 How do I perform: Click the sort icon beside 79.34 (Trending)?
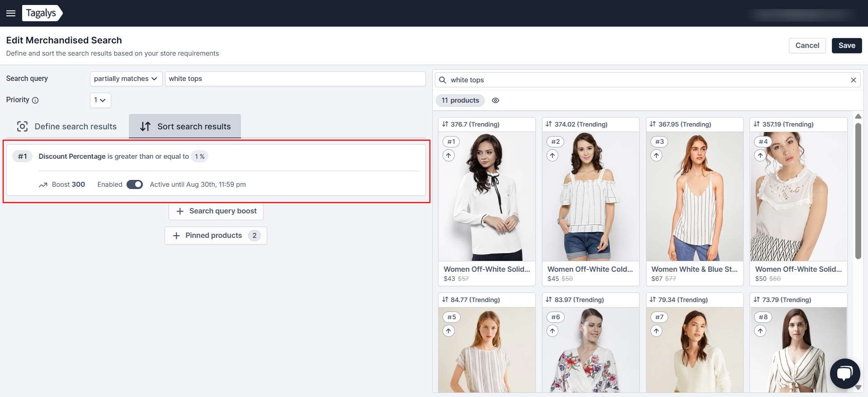click(x=653, y=300)
